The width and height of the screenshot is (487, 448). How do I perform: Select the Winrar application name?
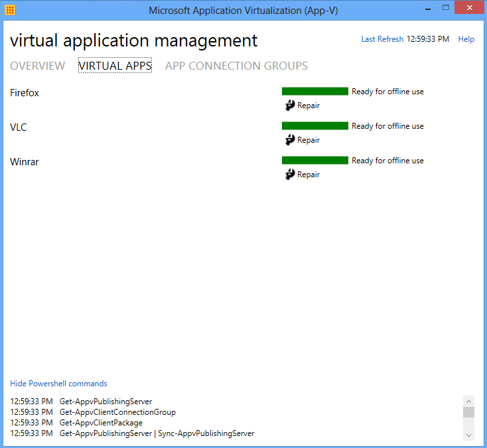click(x=25, y=162)
